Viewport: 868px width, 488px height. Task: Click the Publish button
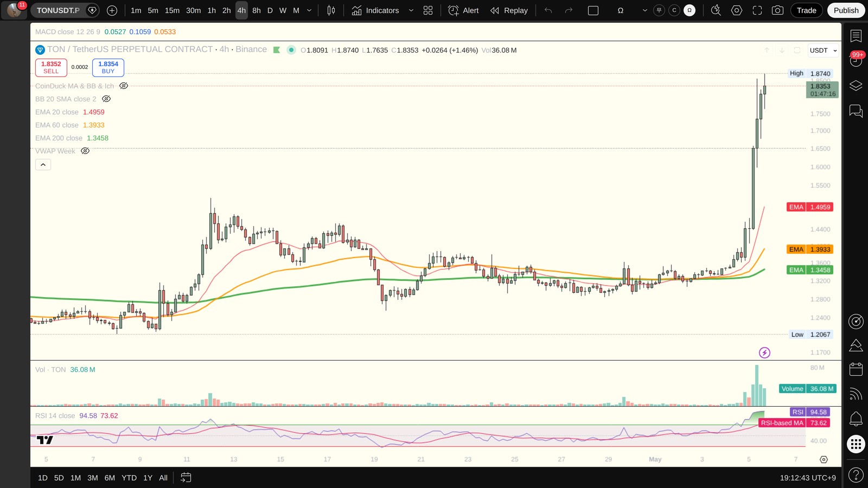pos(846,10)
